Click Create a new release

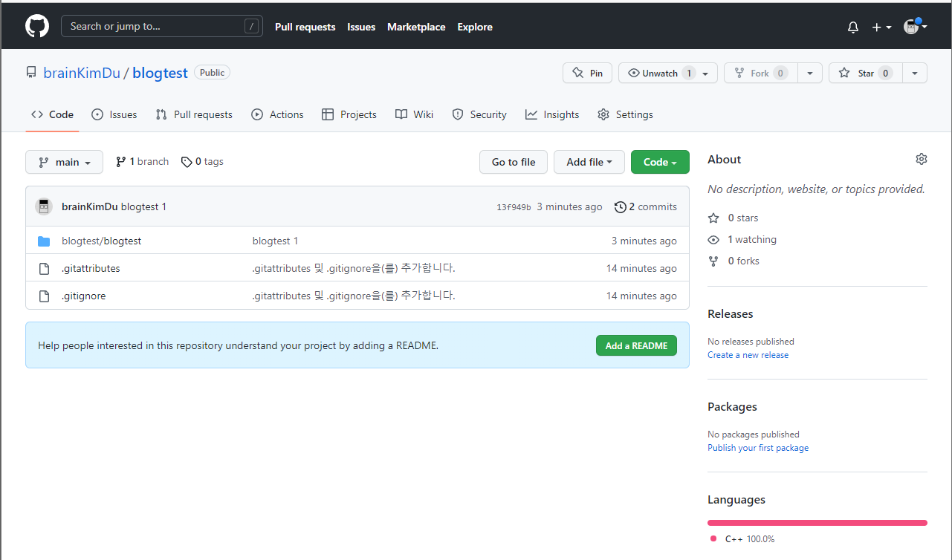[748, 355]
